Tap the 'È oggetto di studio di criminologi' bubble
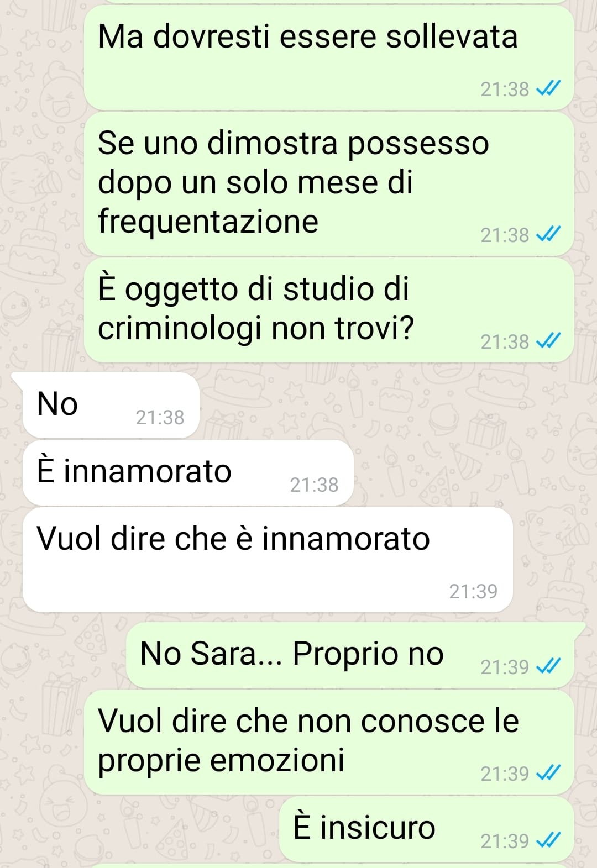The height and width of the screenshot is (868, 597). pyautogui.click(x=329, y=311)
